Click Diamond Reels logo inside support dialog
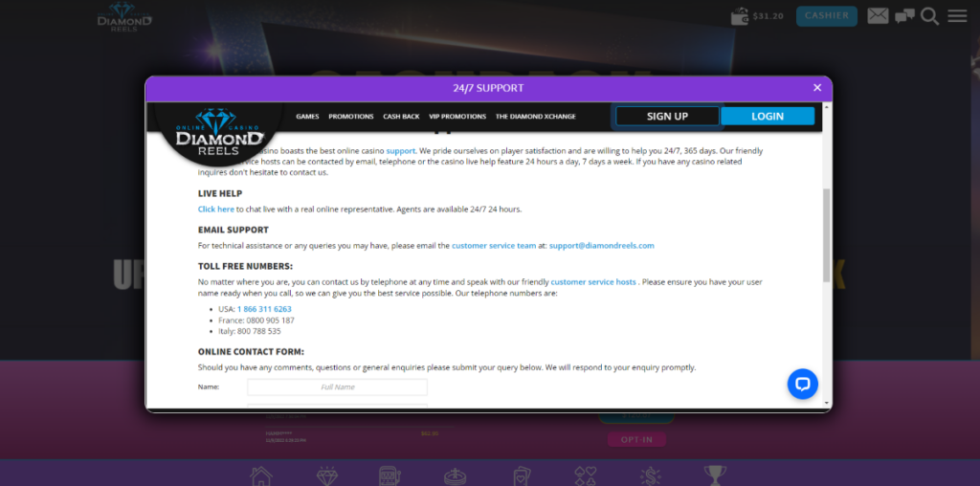 click(219, 133)
